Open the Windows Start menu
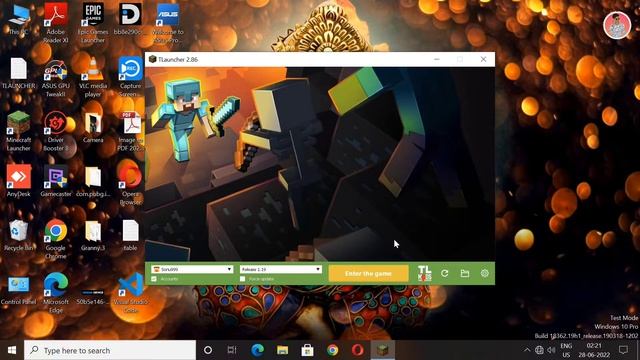Viewport: 640px width, 360px height. (12, 350)
